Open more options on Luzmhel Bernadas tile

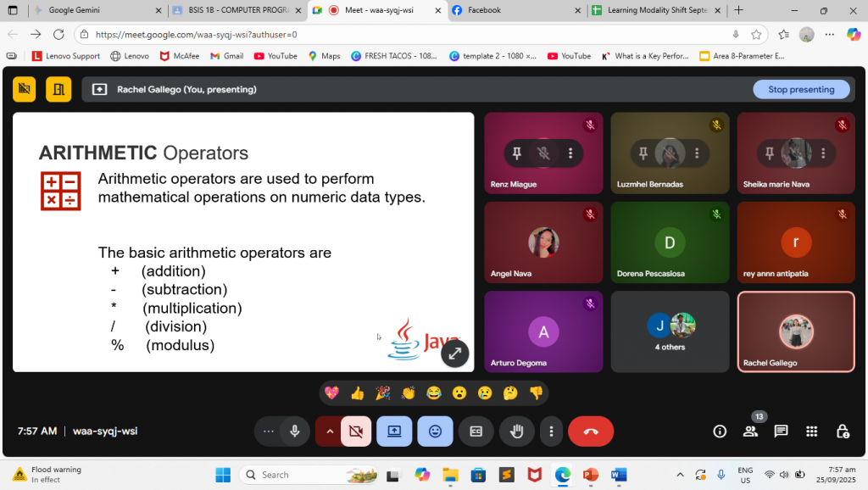697,153
